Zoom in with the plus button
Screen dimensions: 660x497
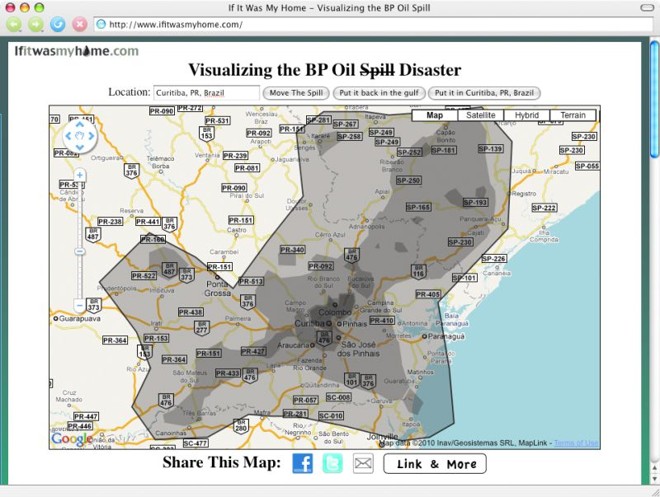pyautogui.click(x=80, y=175)
